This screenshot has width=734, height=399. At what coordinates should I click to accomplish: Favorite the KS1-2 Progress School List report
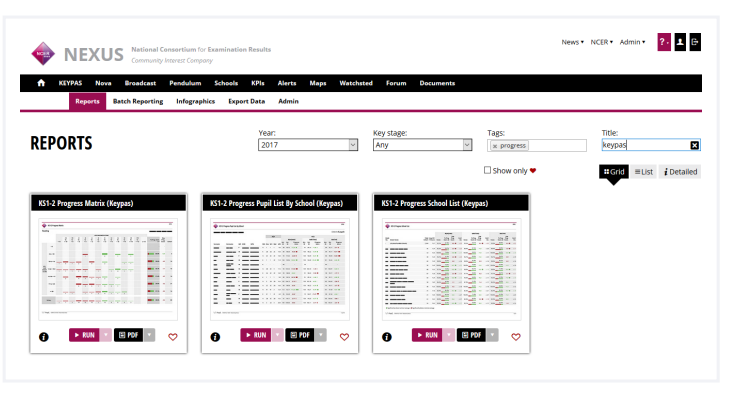click(516, 337)
